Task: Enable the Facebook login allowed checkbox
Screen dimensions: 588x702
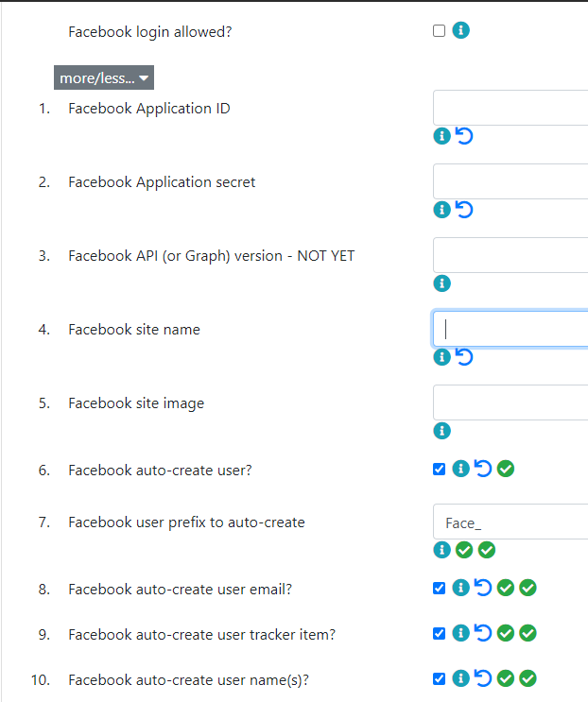Action: tap(439, 30)
